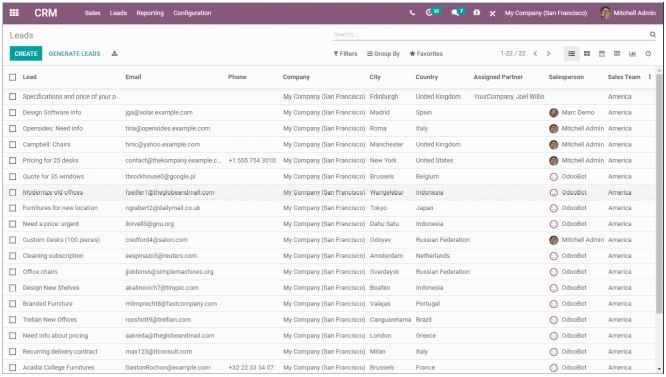Check the Campbell: Chairs lead
This screenshot has height=377, width=666.
[13, 145]
